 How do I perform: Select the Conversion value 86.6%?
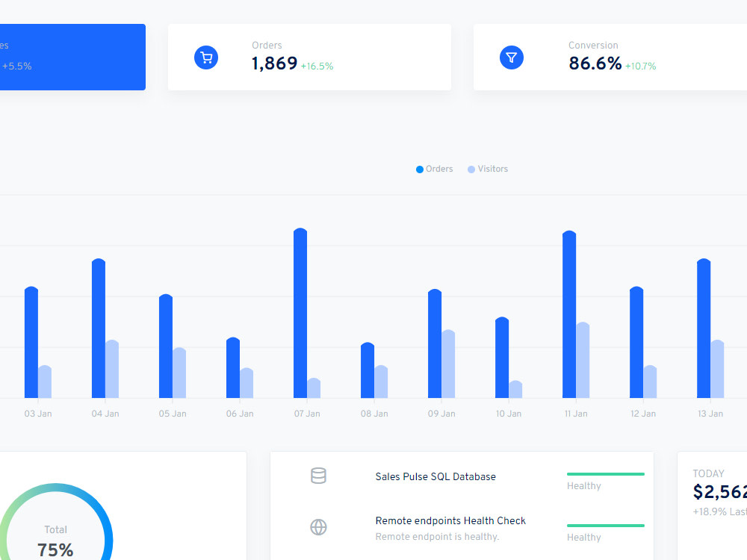click(595, 63)
